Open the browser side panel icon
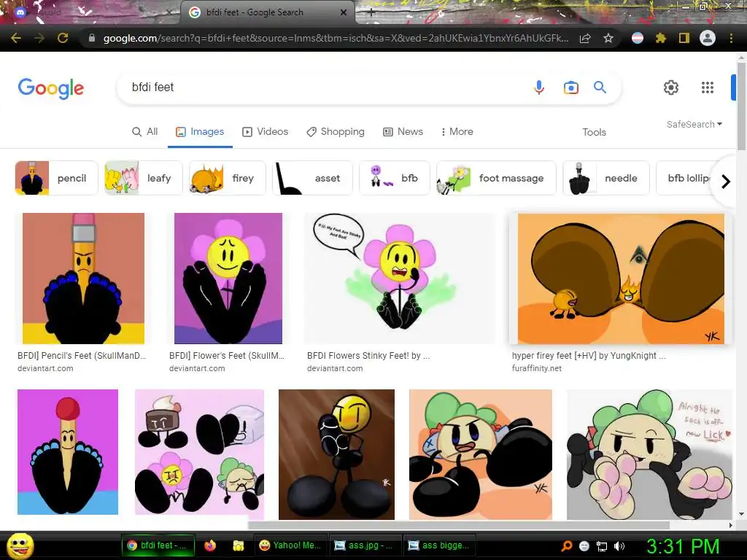Image resolution: width=747 pixels, height=560 pixels. tap(684, 38)
